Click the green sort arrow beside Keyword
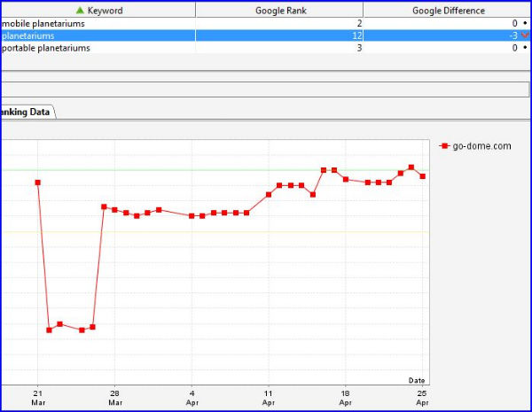Screen dimensions: 532x412 click(x=80, y=10)
